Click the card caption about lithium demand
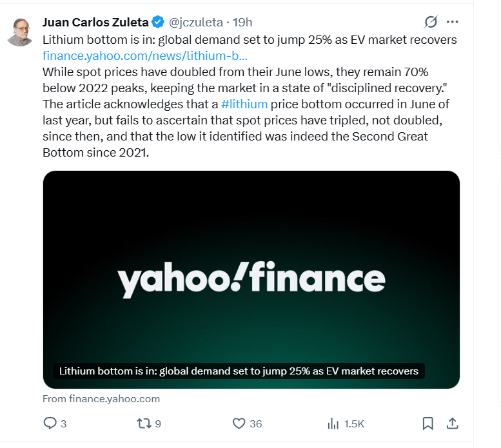Viewport: 501px width, 448px height. [239, 371]
